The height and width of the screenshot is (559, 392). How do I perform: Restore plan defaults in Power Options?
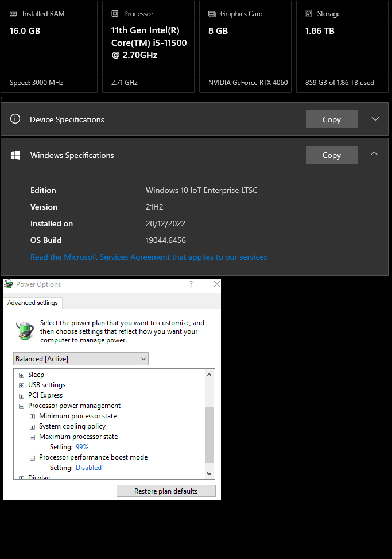tap(166, 491)
